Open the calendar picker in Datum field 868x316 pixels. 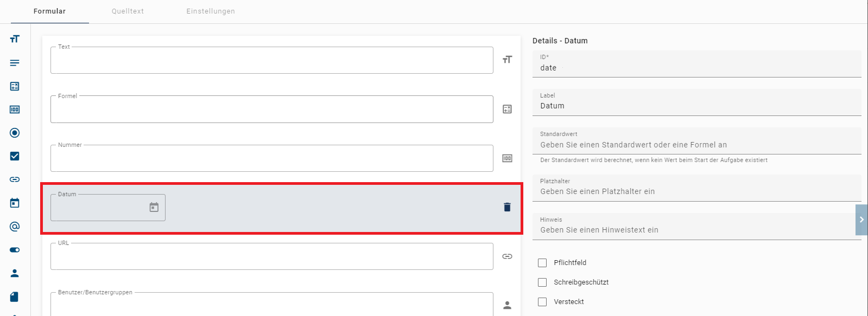[154, 208]
